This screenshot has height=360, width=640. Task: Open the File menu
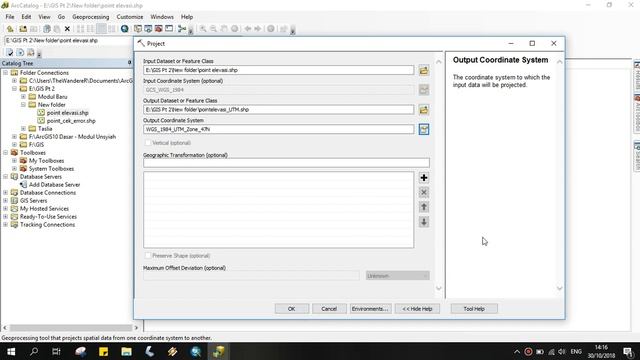(x=10, y=17)
